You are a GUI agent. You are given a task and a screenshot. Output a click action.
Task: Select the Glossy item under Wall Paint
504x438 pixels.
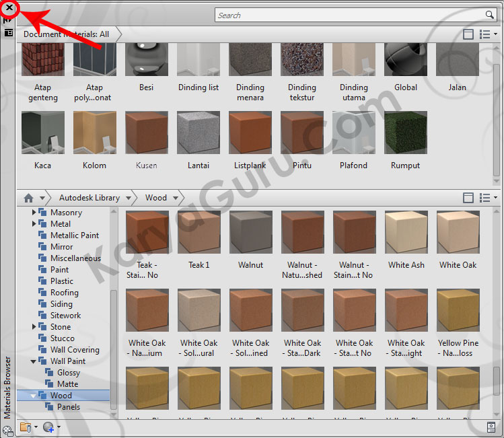(x=68, y=373)
